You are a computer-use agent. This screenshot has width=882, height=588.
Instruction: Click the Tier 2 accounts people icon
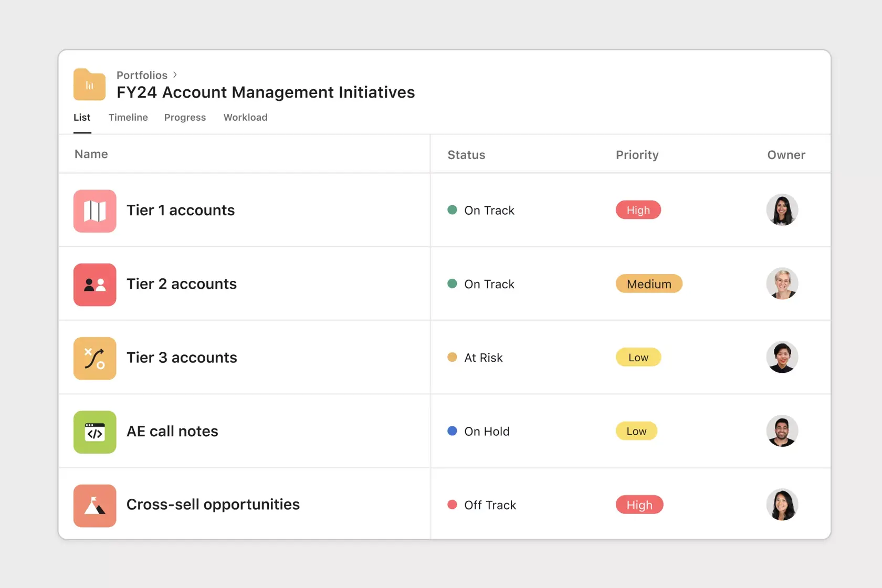tap(94, 285)
